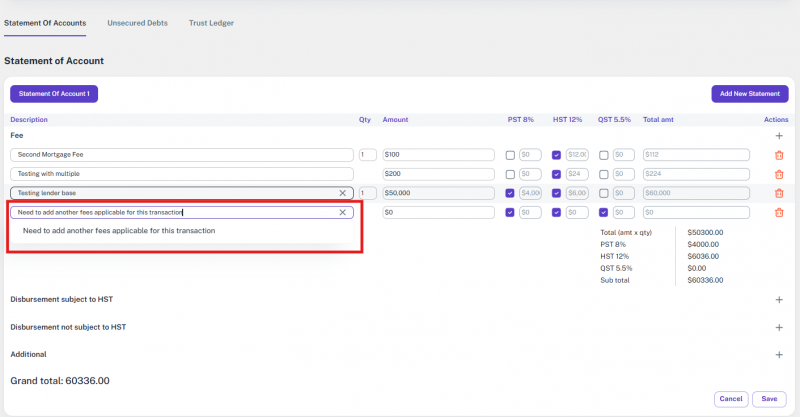800x417 pixels.
Task: Toggle PST 8% for Second Mortgage Fee
Action: pyautogui.click(x=510, y=155)
